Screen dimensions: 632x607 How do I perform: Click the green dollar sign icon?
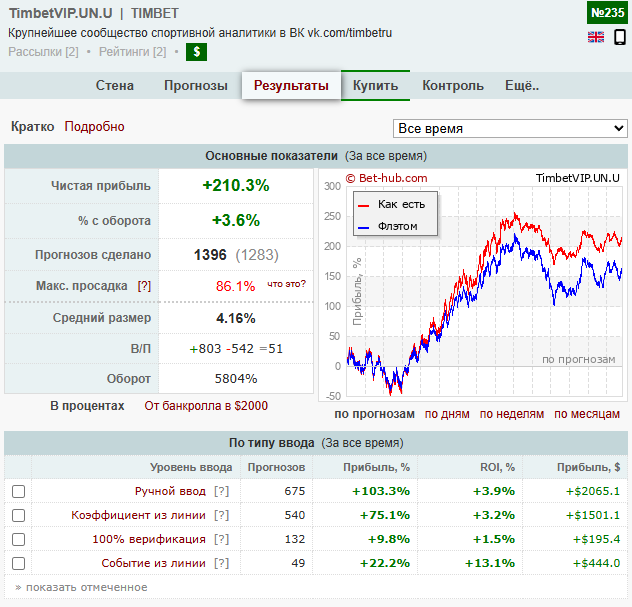click(197, 52)
